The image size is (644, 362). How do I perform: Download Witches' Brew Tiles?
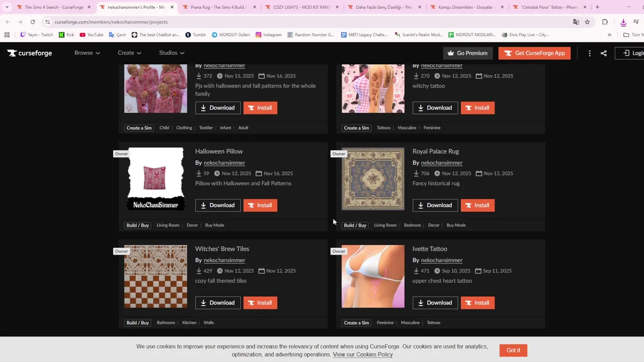pos(218,303)
